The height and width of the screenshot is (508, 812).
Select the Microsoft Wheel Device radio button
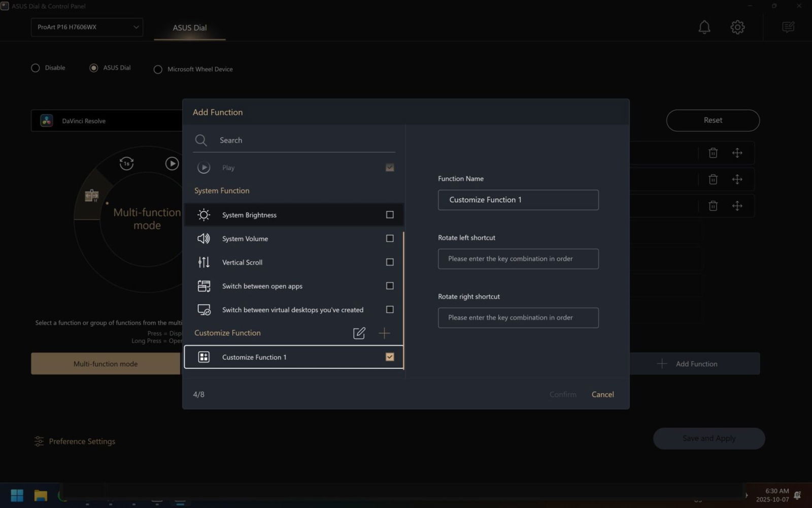click(158, 70)
